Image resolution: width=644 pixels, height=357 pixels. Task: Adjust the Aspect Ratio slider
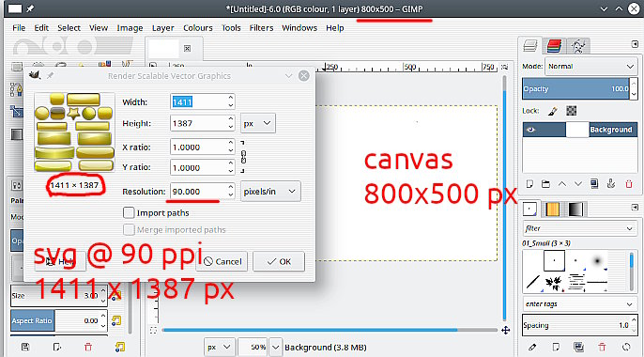(55, 321)
